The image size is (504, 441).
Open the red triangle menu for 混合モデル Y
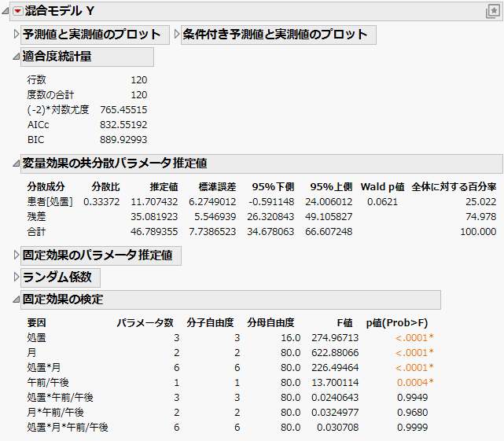click(17, 11)
